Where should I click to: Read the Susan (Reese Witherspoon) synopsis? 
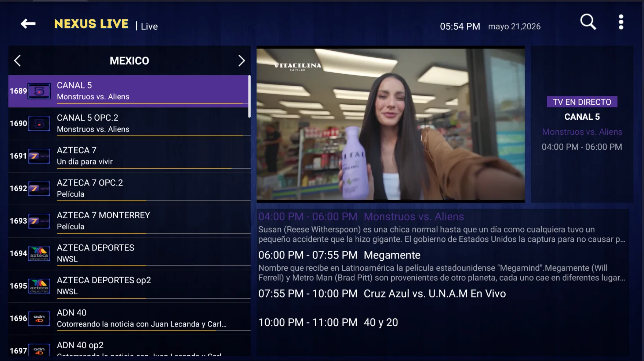[x=442, y=234]
